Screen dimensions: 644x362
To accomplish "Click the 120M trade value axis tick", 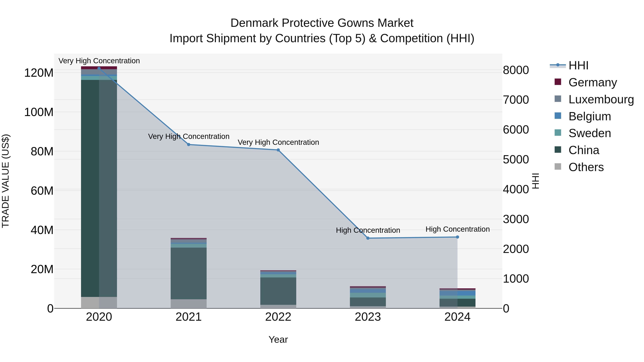I will (39, 73).
